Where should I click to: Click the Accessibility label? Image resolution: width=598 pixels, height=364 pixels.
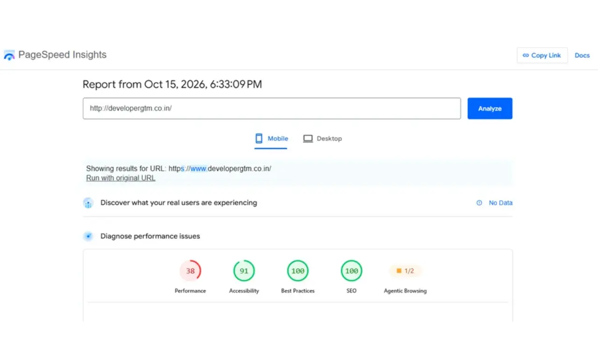click(x=244, y=291)
